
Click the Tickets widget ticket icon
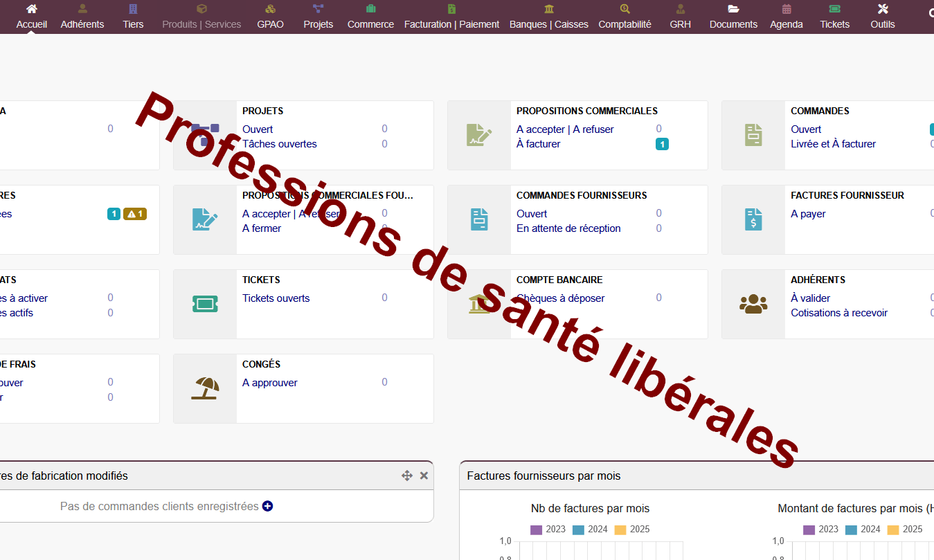pyautogui.click(x=205, y=304)
